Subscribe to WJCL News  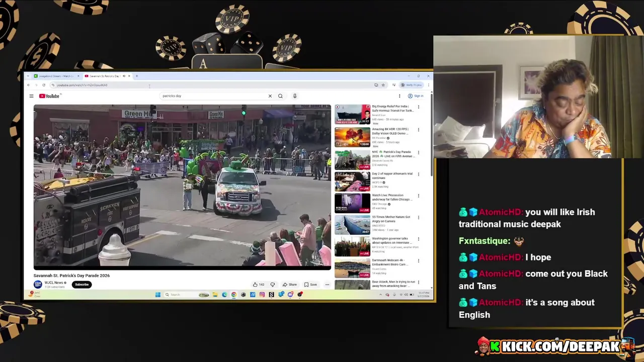[82, 285]
